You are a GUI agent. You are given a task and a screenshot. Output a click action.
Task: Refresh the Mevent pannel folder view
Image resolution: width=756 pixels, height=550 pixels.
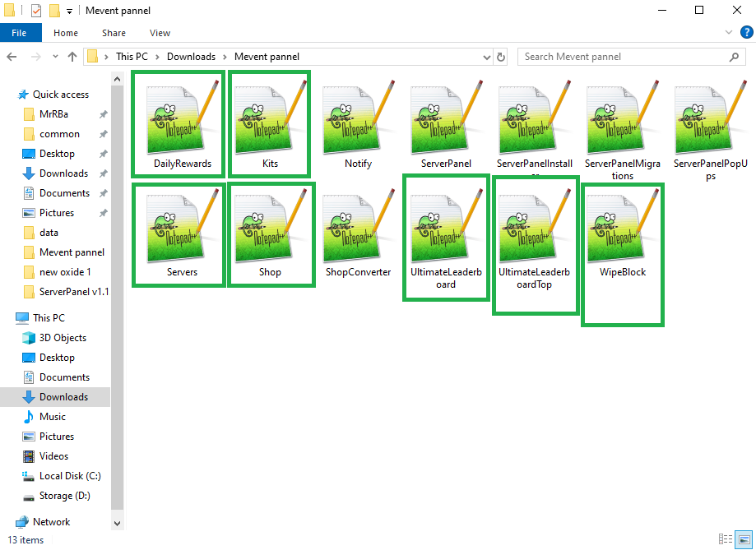pos(501,57)
